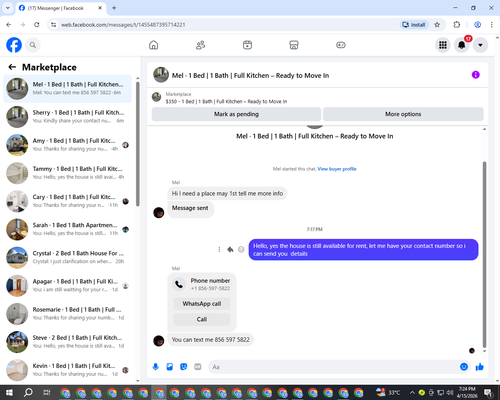This screenshot has width=500, height=400.
Task: Open Tammy conversation in the list
Action: [x=67, y=173]
